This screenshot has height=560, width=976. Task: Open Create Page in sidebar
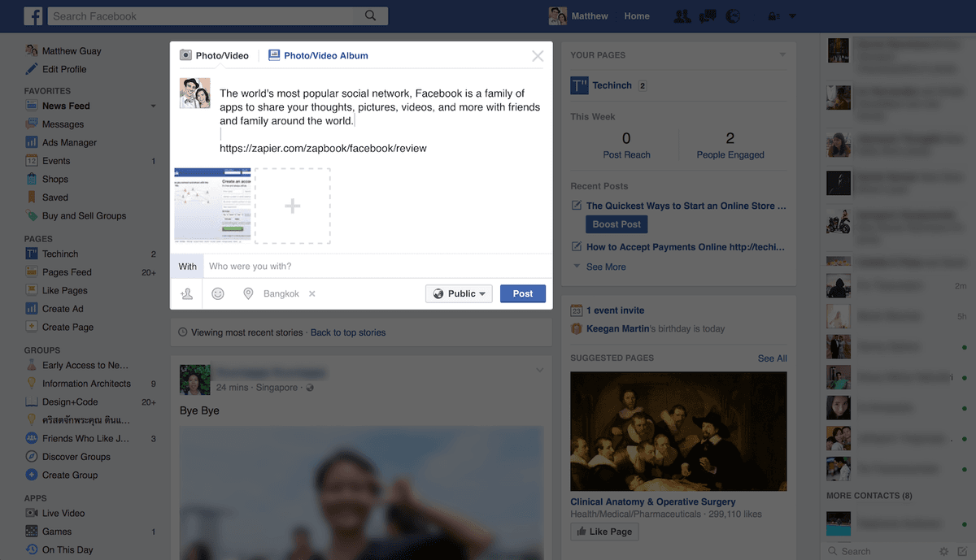pos(68,327)
